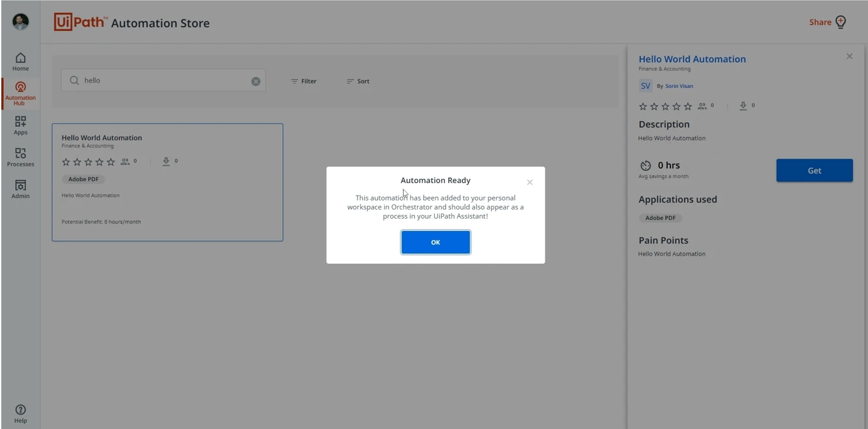Click the search field containing hello
The image size is (868, 429).
tap(163, 80)
